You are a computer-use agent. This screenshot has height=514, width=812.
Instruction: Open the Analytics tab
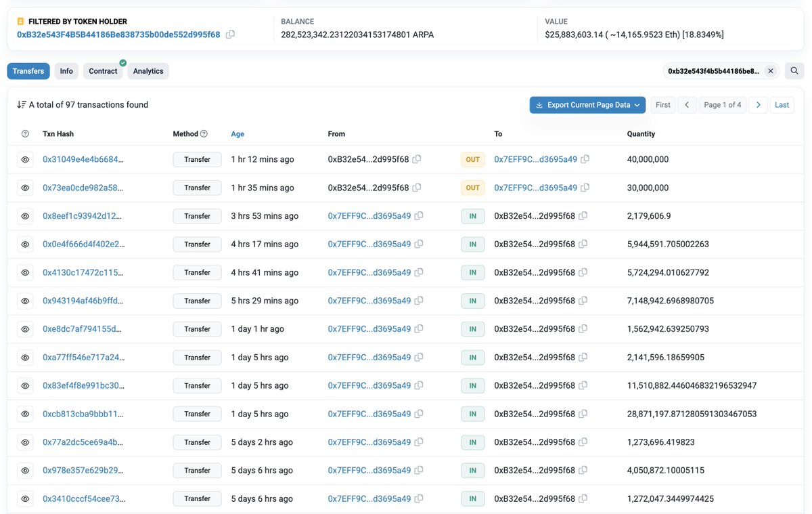click(x=148, y=71)
